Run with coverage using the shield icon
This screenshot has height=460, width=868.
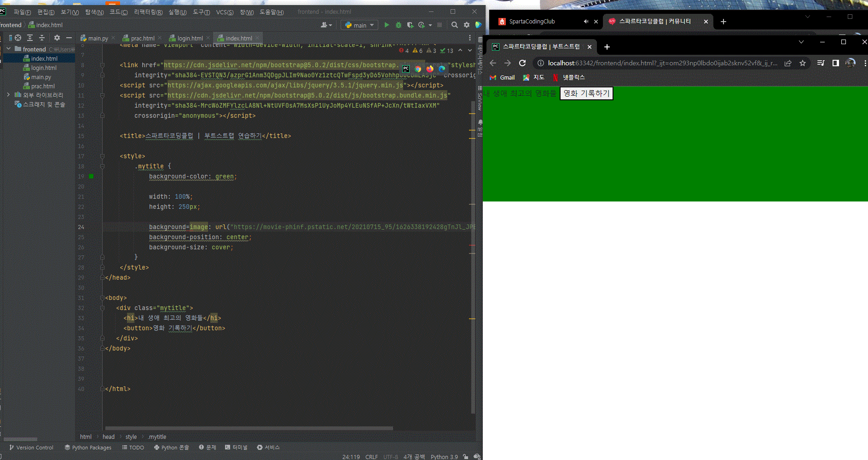click(x=410, y=25)
